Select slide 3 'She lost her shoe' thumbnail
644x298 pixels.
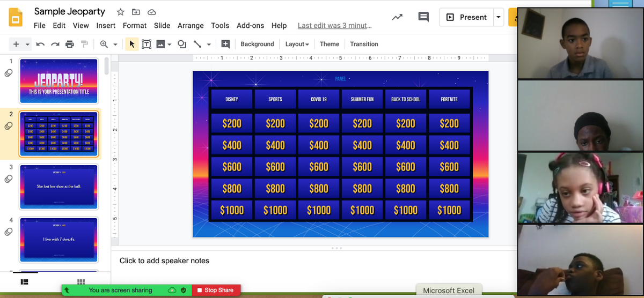coord(59,187)
